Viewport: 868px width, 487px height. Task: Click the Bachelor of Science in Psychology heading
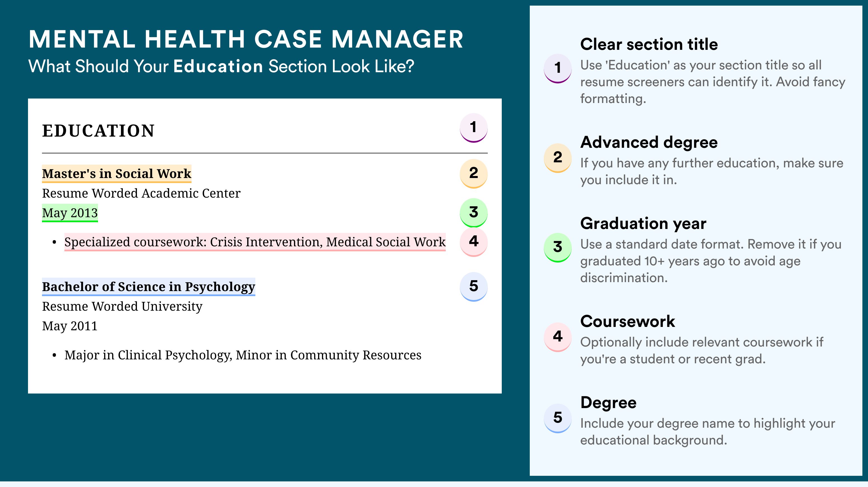point(149,287)
